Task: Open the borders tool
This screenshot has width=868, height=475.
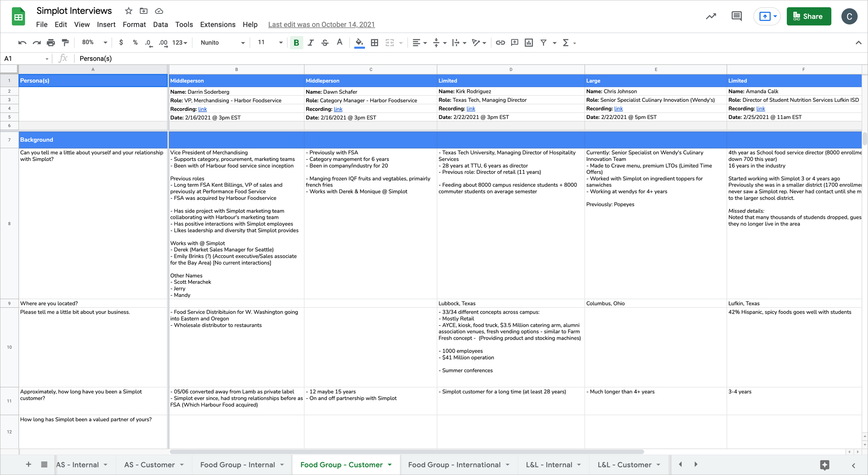Action: point(374,43)
